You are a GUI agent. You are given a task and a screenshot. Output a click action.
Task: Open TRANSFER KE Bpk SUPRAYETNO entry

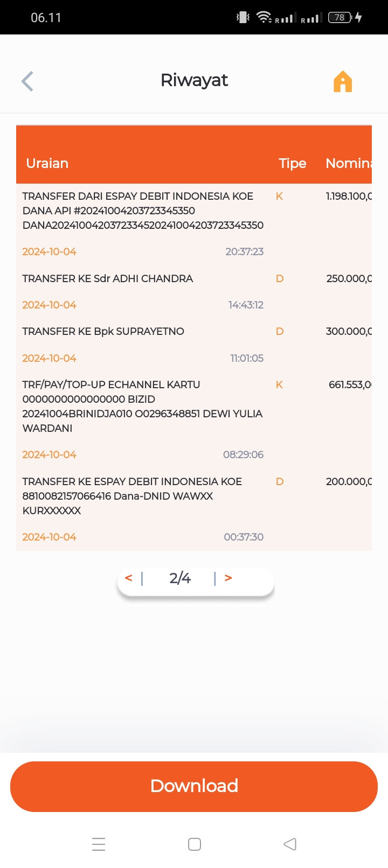(194, 345)
